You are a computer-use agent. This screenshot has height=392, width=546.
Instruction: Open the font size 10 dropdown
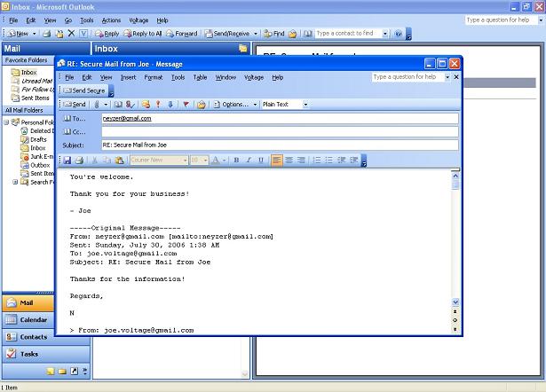click(x=205, y=160)
